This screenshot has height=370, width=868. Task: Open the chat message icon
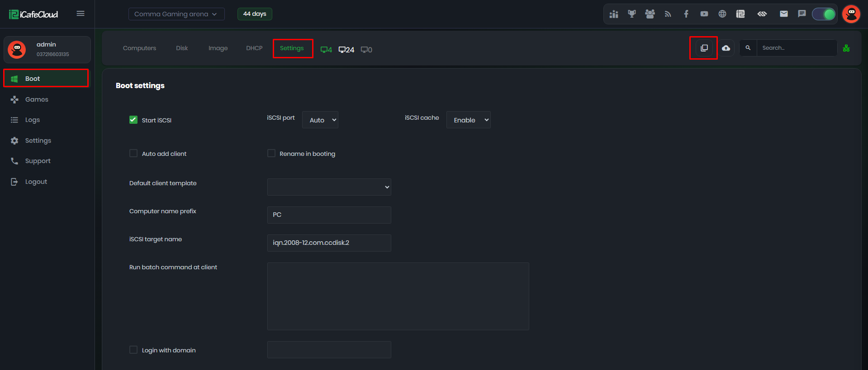point(802,14)
